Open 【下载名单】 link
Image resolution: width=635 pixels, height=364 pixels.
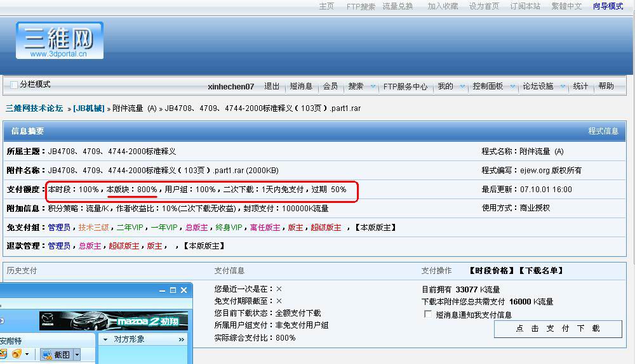540,271
